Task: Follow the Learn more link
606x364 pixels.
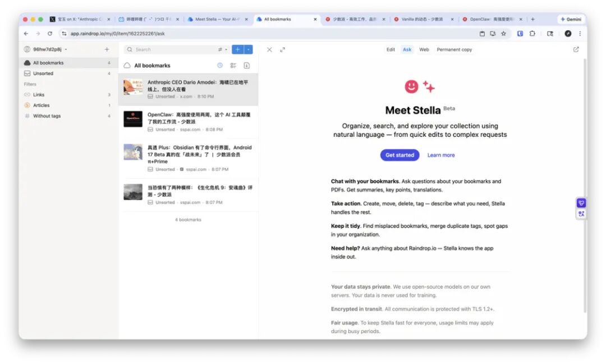Action: (x=441, y=155)
